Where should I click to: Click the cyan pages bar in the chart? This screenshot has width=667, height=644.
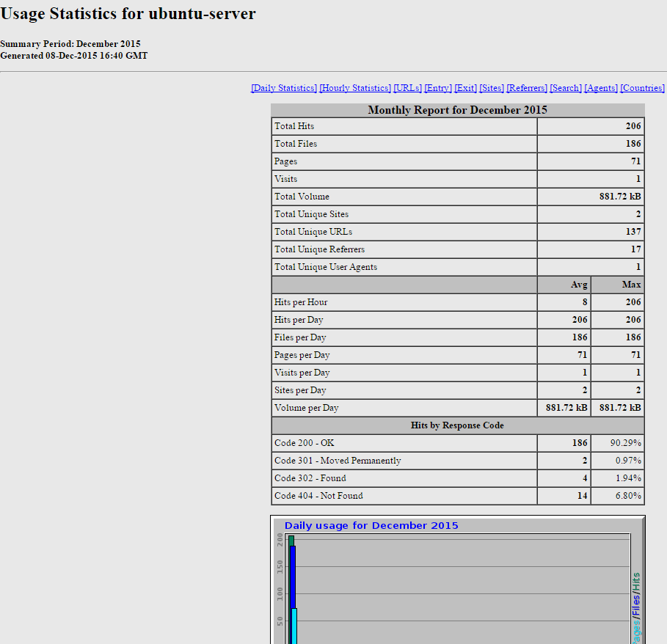(294, 625)
